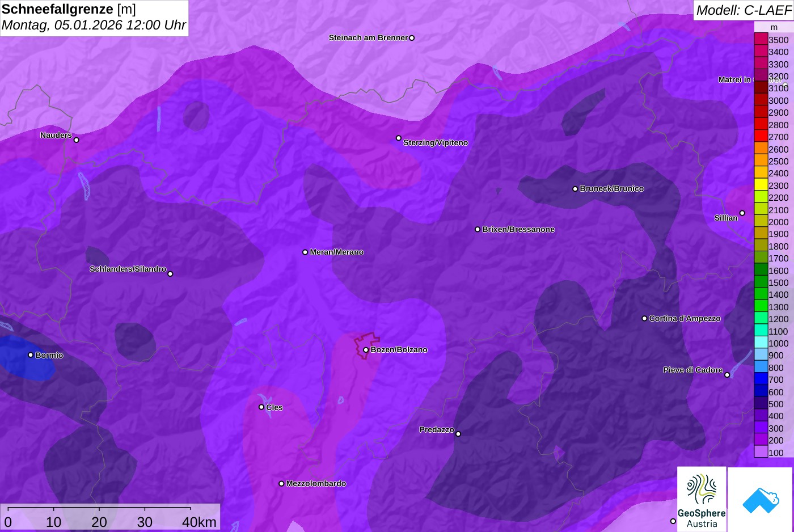Click the Steinach am Brenner marker dot

click(x=412, y=38)
